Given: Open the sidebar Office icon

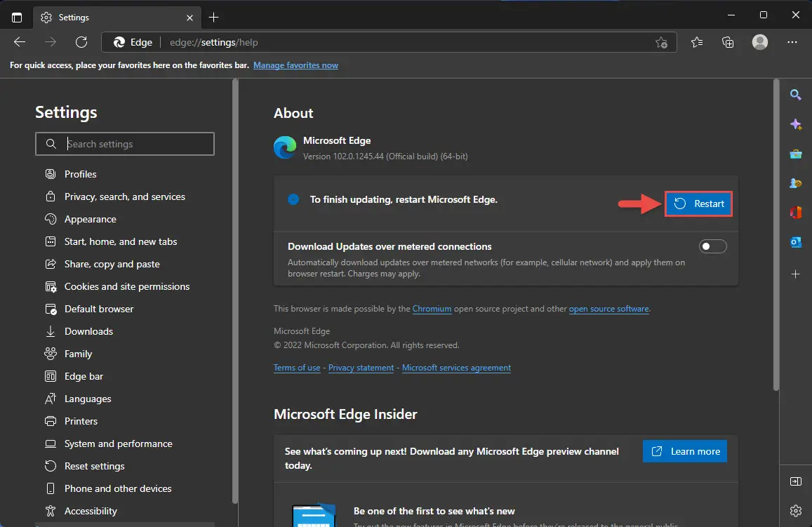Looking at the screenshot, I should click(796, 212).
